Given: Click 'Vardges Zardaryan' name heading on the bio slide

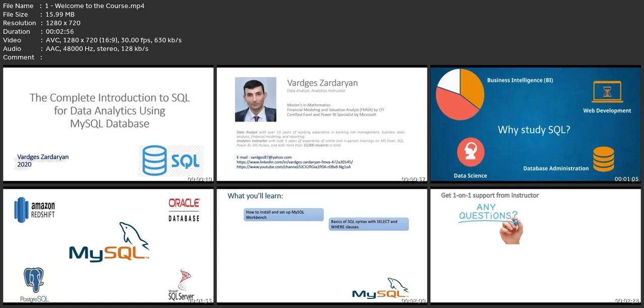Looking at the screenshot, I should 322,83.
